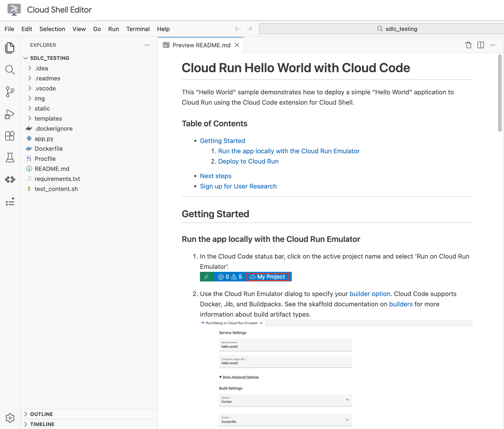504x429 pixels.
Task: Expand the .vscode folder
Action: pyautogui.click(x=89, y=88)
